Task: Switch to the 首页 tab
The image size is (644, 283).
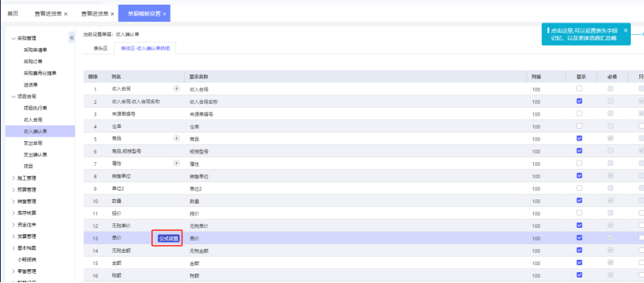Action: coord(13,13)
